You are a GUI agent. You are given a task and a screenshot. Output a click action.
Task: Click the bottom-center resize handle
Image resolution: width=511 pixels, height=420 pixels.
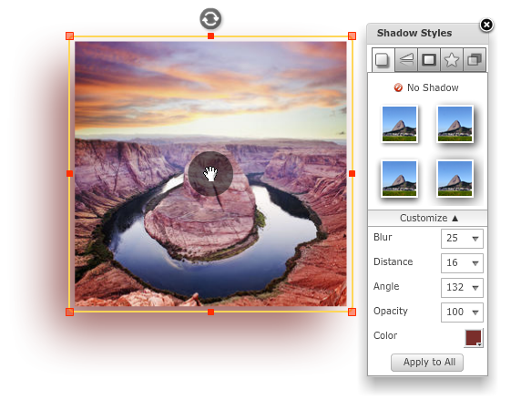(x=210, y=312)
